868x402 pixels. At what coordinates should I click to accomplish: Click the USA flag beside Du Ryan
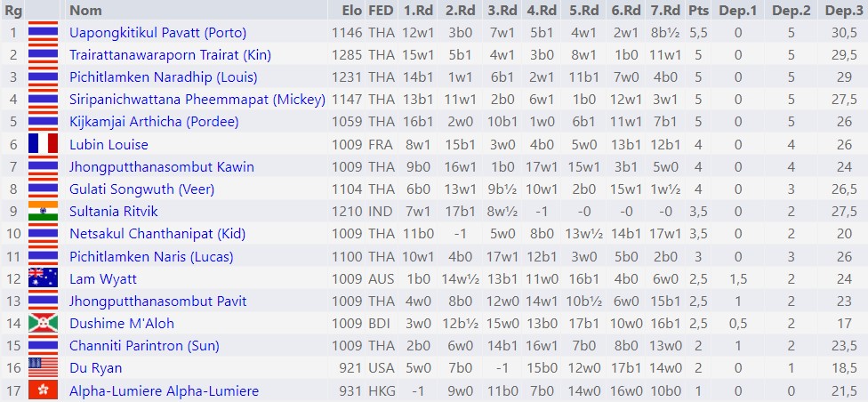click(x=44, y=367)
